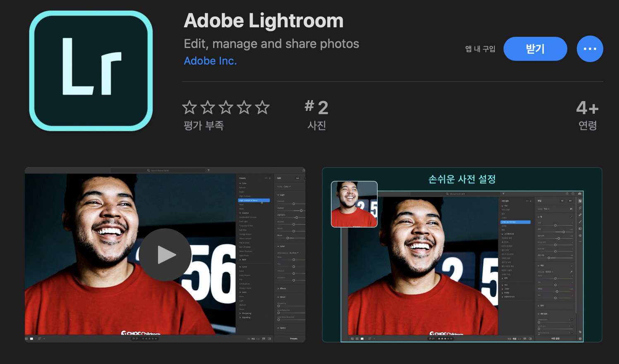Open the Adobe Inc. developer link
Screen dimensions: 619x364
pyautogui.click(x=210, y=61)
